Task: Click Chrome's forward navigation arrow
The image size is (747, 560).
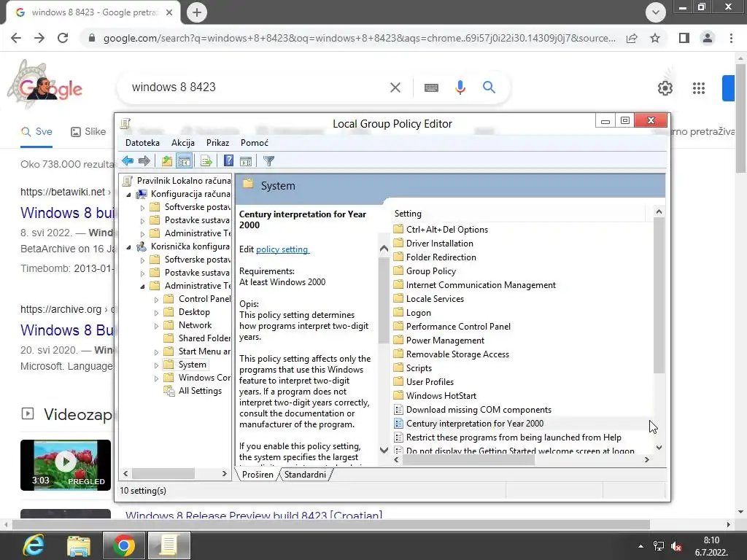Action: pyautogui.click(x=39, y=38)
